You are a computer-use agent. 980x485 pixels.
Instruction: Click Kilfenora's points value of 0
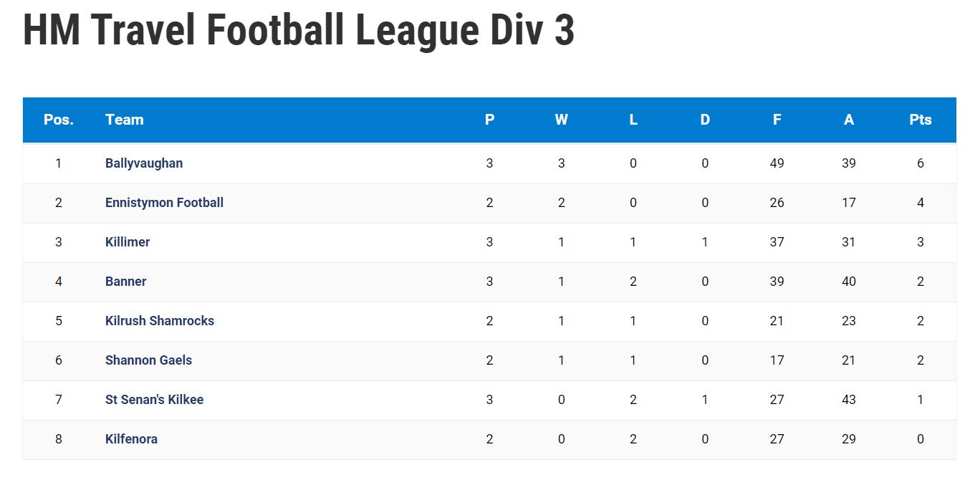pos(921,439)
